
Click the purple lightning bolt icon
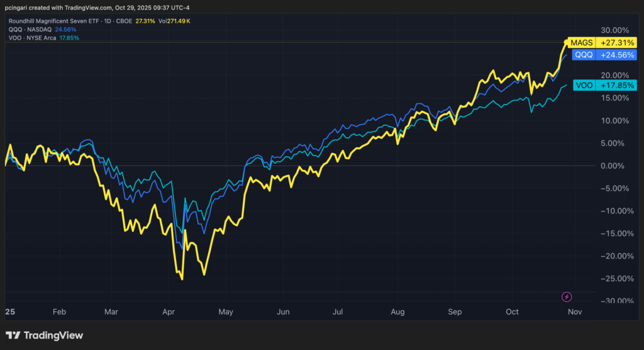click(x=566, y=296)
